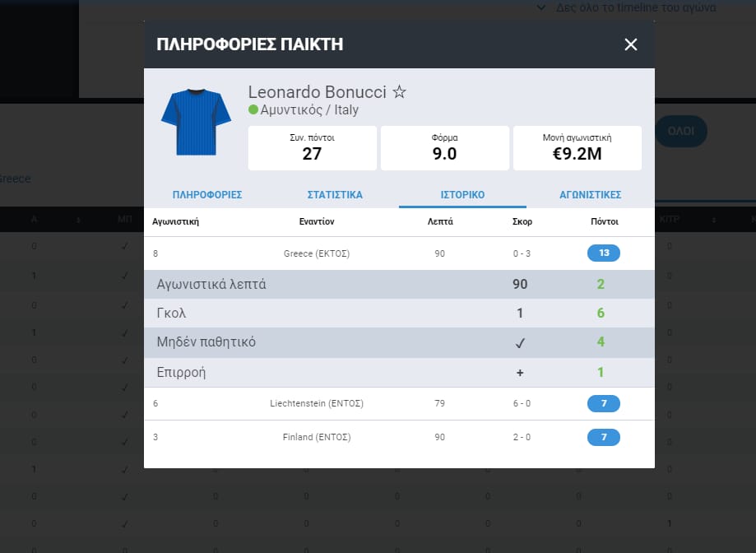Click the 79 minutes value for Liechtenstein
This screenshot has width=756, height=553.
(x=440, y=403)
